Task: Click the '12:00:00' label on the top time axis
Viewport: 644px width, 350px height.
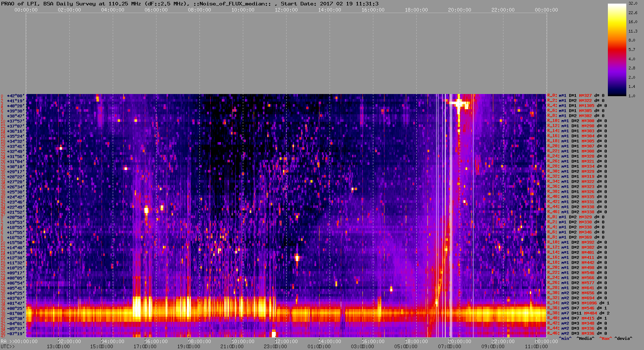Action: (x=286, y=10)
